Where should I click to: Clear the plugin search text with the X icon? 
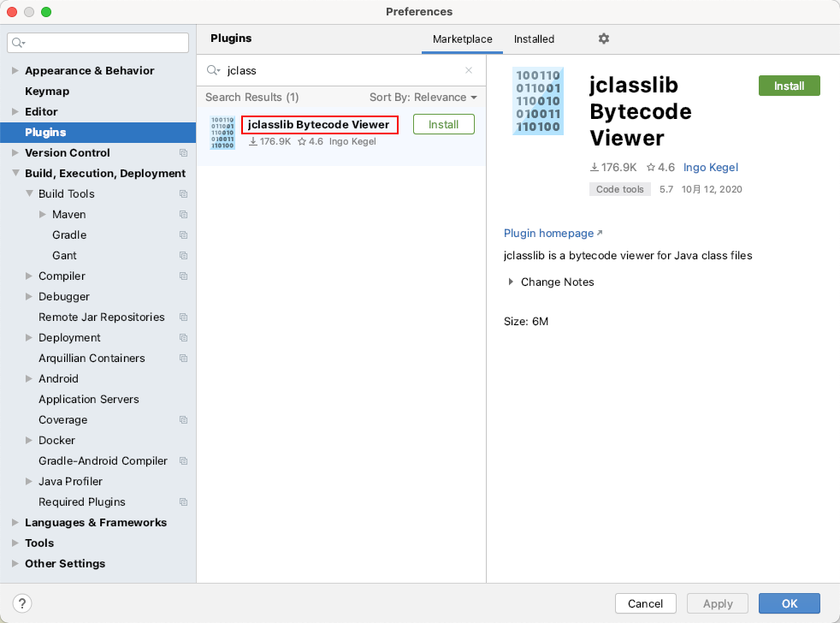[469, 70]
